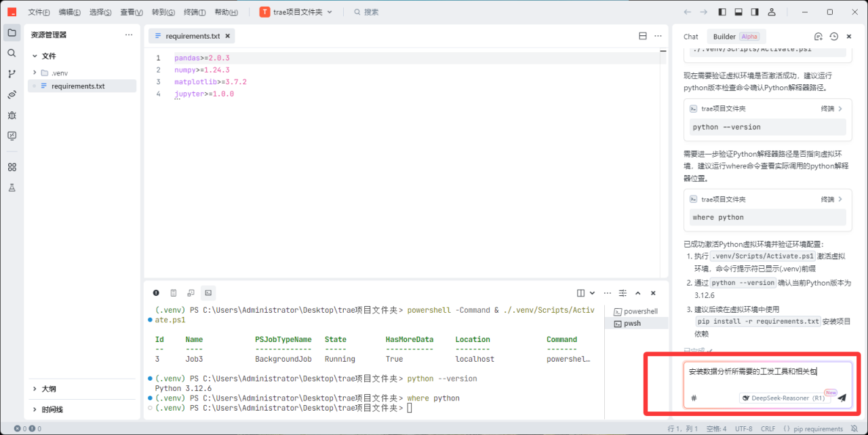Viewport: 868px width, 435px height.
Task: Start a new chat session icon
Action: click(818, 37)
